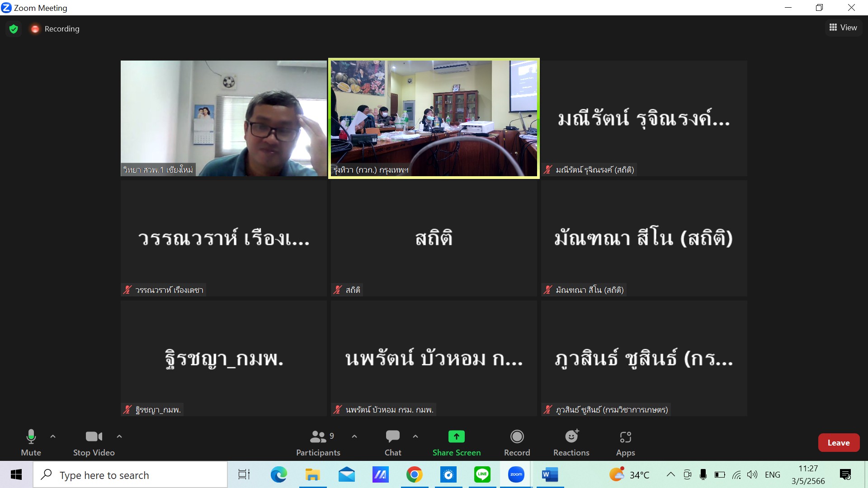Open the Chat panel
Image resolution: width=868 pixels, height=488 pixels.
393,443
